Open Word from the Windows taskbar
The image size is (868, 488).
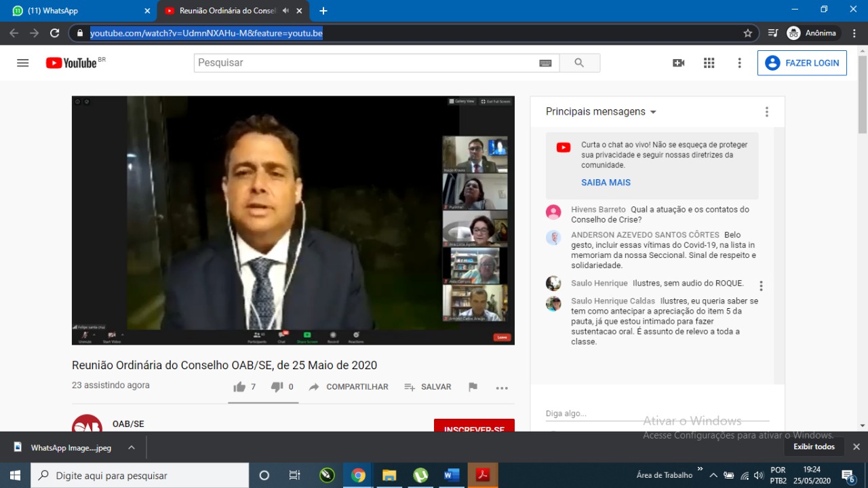452,475
